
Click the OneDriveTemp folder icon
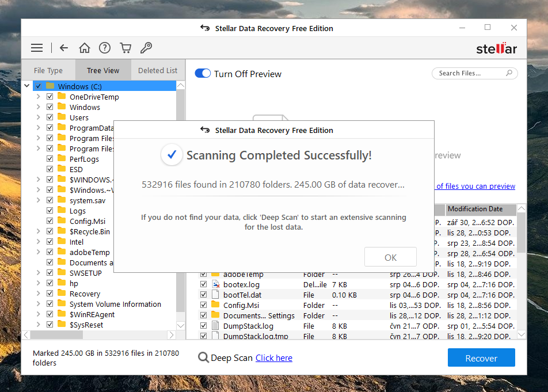62,97
